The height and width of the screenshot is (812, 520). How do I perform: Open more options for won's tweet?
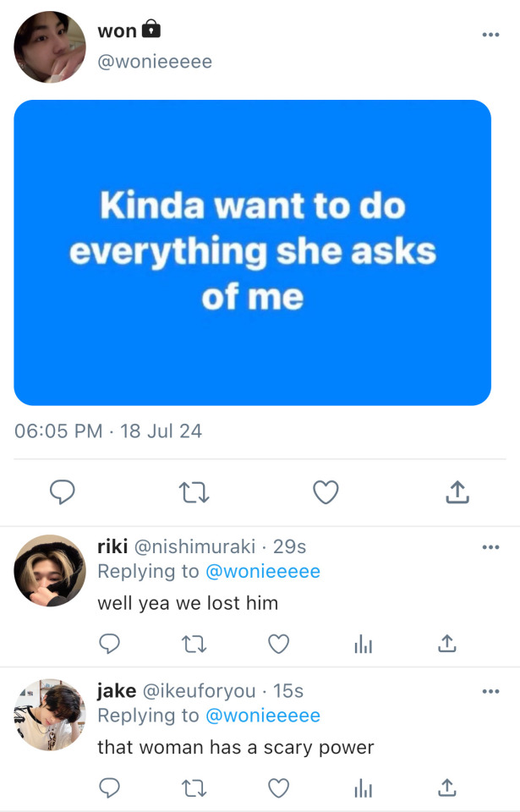pyautogui.click(x=490, y=35)
